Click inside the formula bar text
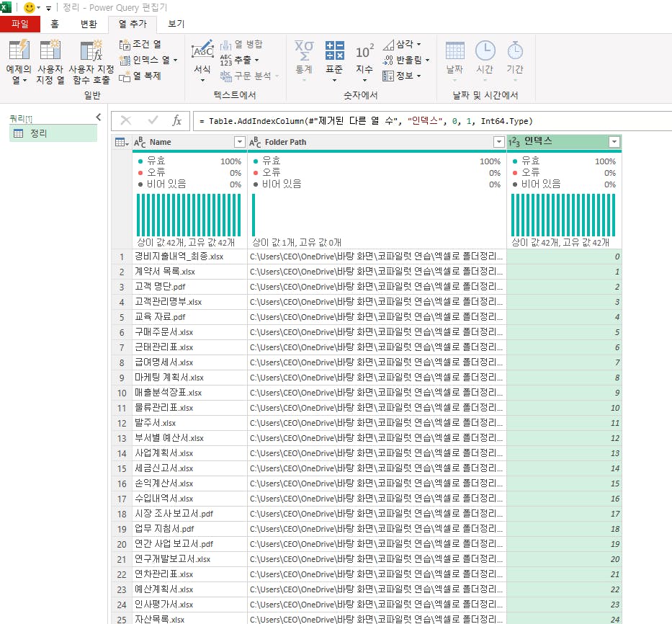This screenshot has width=672, height=624. (366, 121)
